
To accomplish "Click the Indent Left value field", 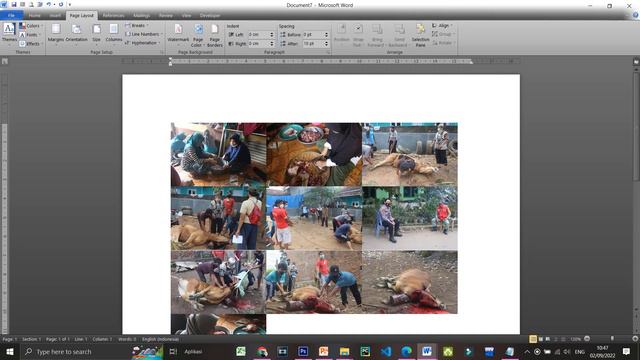I will [258, 35].
